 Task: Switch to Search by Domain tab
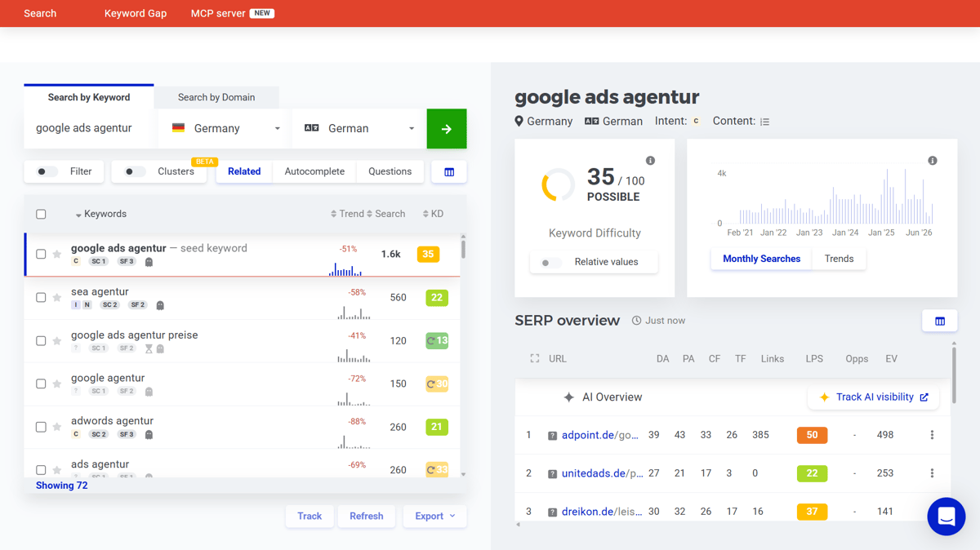pos(216,98)
